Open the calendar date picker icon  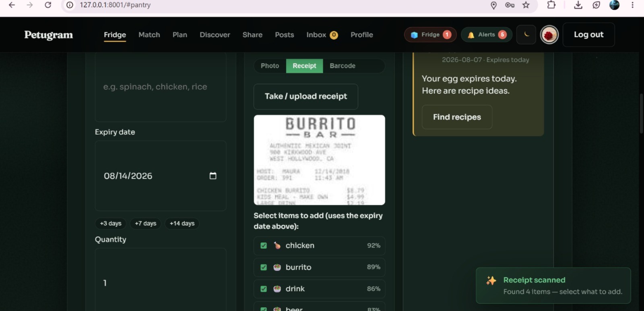[213, 176]
